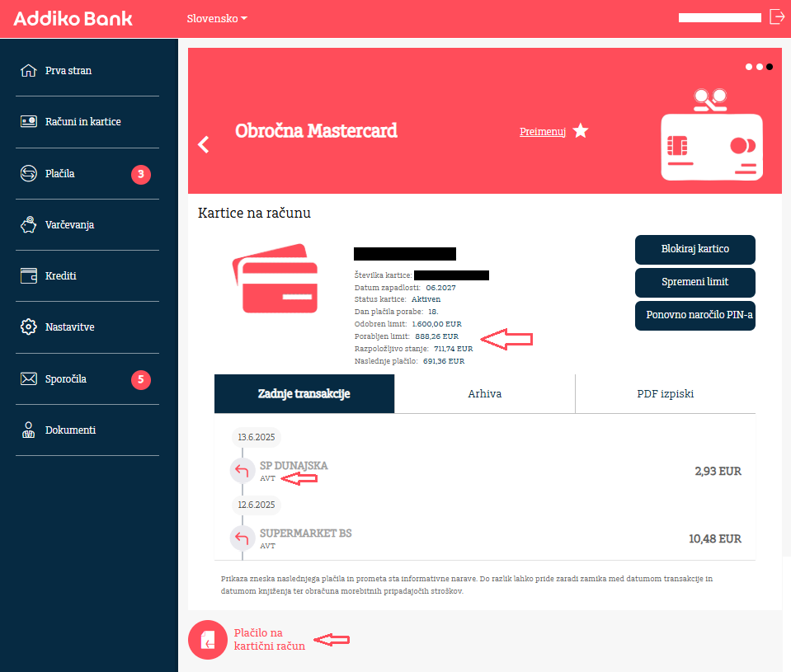Click the SP DUNAJSKA transaction arrow icon

click(x=242, y=471)
